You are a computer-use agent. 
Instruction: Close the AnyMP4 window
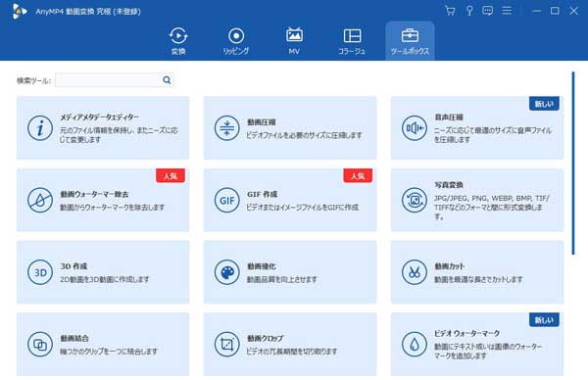tap(573, 11)
